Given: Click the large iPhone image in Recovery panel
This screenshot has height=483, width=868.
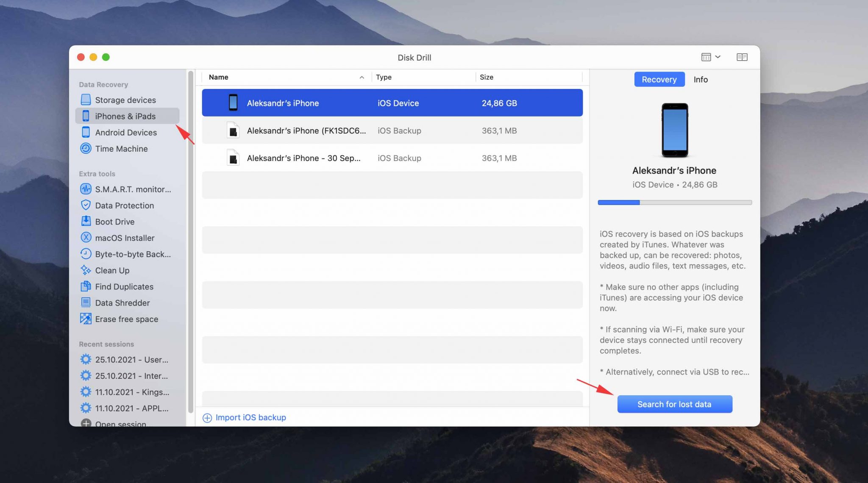Looking at the screenshot, I should pos(675,130).
